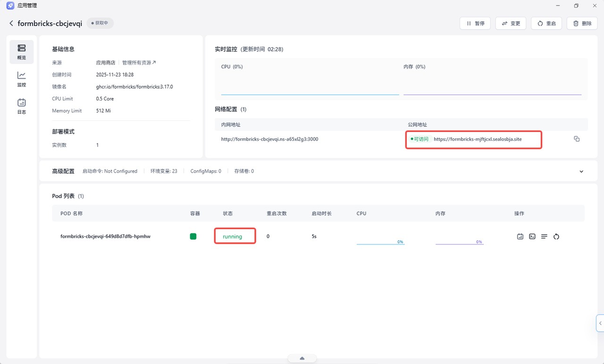Click the CPU (0%) monitoring chart
This screenshot has height=364, width=604.
click(310, 79)
